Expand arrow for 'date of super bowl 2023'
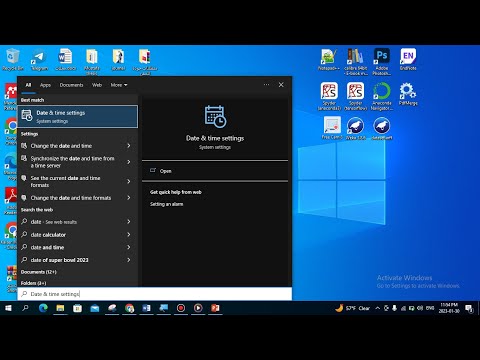The height and width of the screenshot is (360, 480). point(129,260)
